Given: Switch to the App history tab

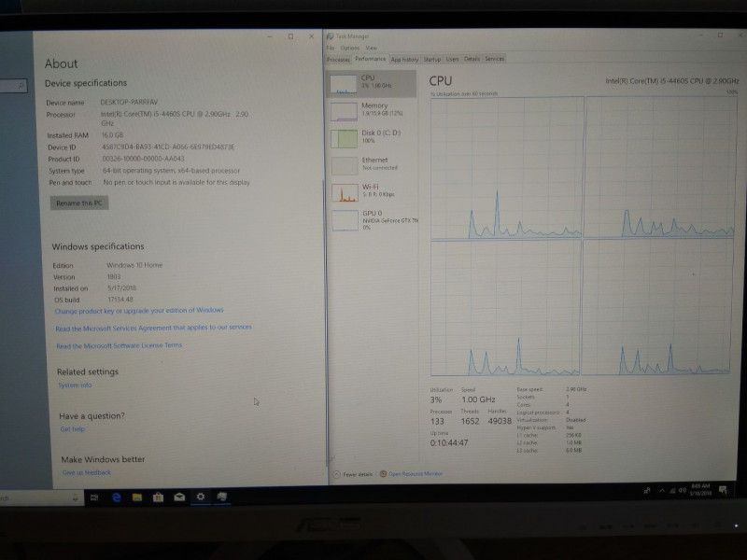Looking at the screenshot, I should point(404,60).
